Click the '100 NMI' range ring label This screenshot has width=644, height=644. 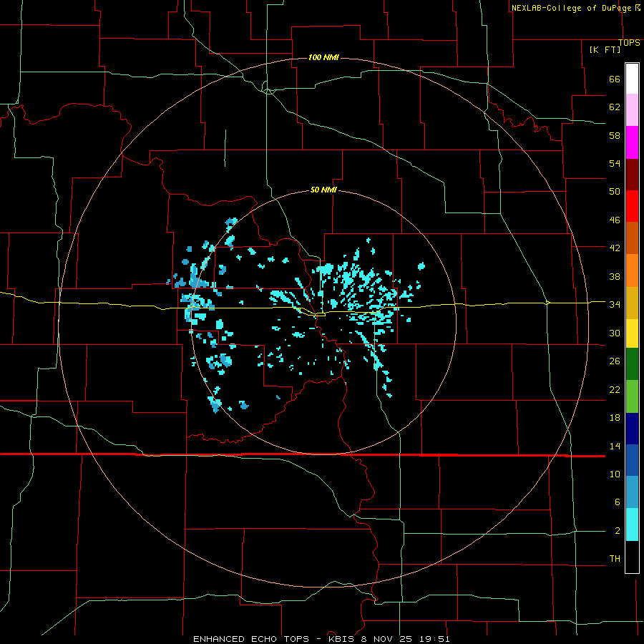tap(323, 57)
